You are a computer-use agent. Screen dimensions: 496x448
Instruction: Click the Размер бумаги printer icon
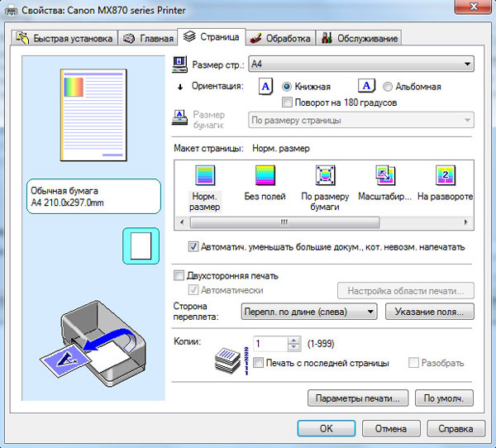pyautogui.click(x=179, y=118)
